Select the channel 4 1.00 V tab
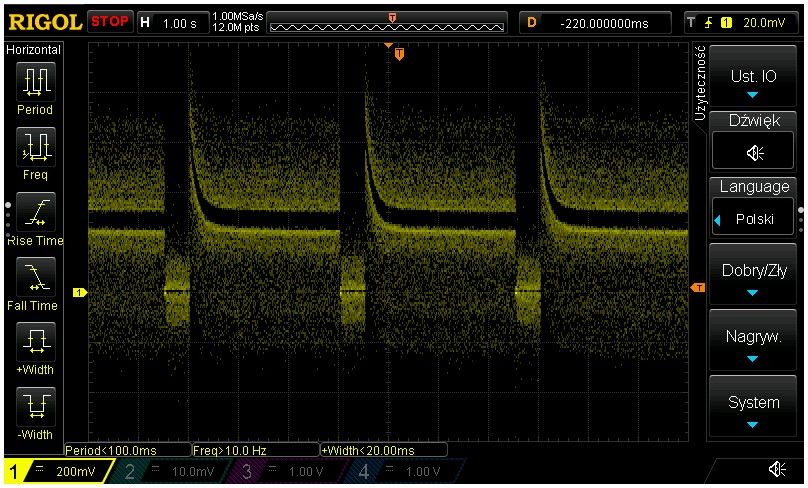Viewport: 808px width, 488px height. point(403,471)
